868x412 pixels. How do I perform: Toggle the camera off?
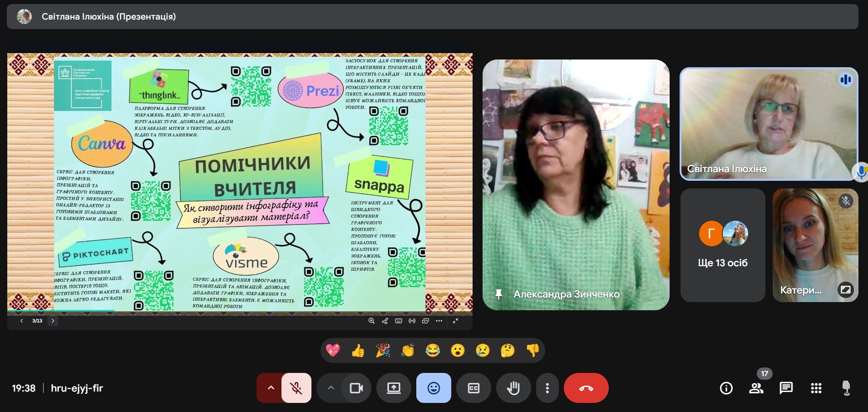[x=356, y=388]
